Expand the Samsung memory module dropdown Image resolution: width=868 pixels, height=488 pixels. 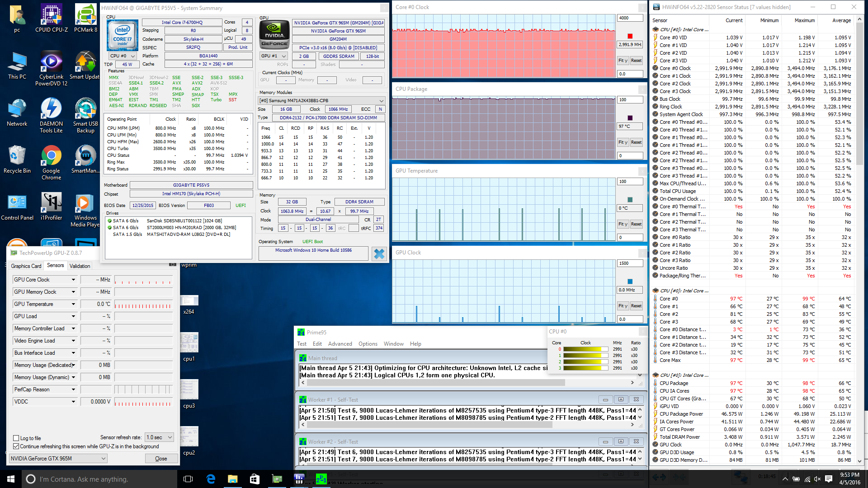(321, 100)
